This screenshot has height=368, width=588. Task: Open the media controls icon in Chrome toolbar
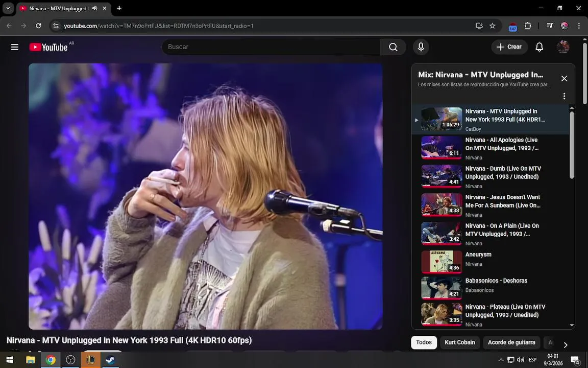[x=549, y=26]
